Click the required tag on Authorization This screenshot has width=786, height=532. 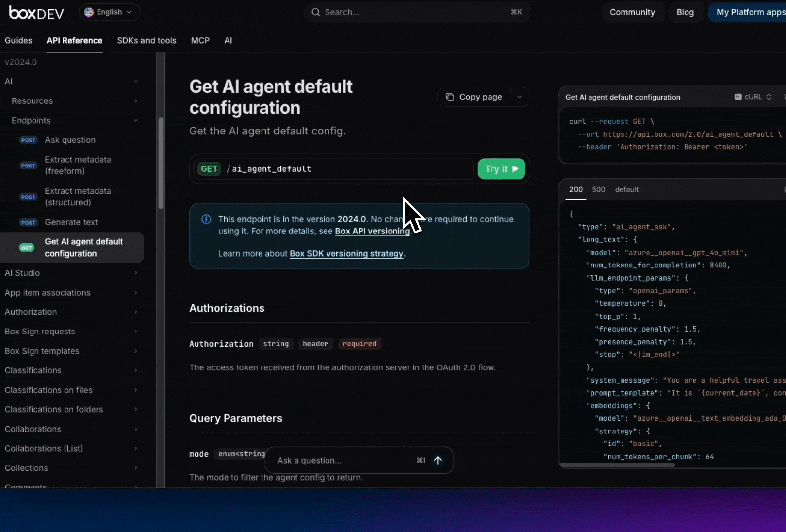pyautogui.click(x=360, y=344)
